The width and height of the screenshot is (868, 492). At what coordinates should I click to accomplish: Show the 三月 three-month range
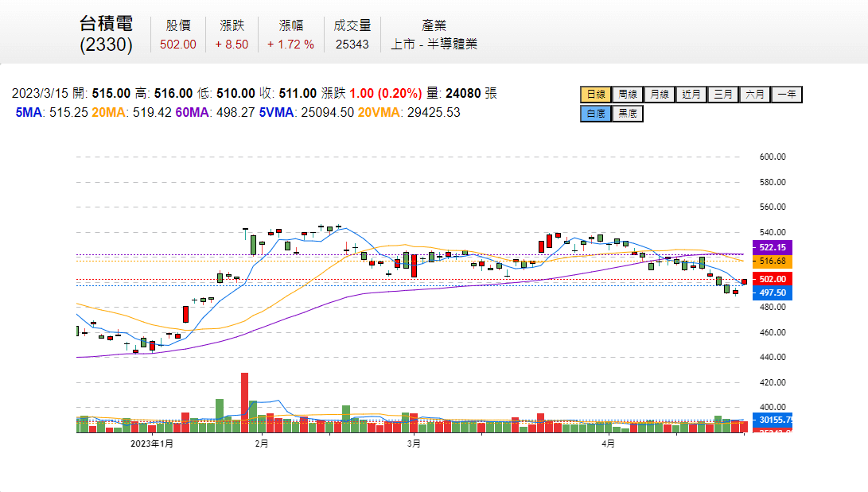pos(723,95)
